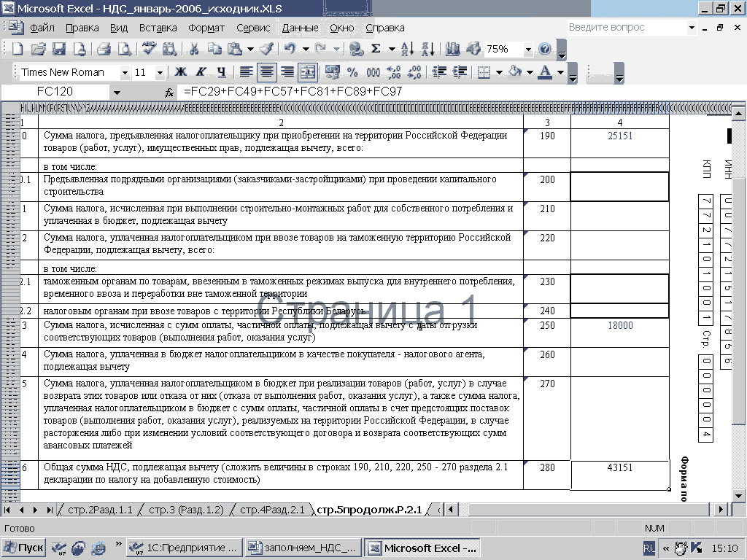
Task: Open the font color picker arrow
Action: pyautogui.click(x=560, y=72)
